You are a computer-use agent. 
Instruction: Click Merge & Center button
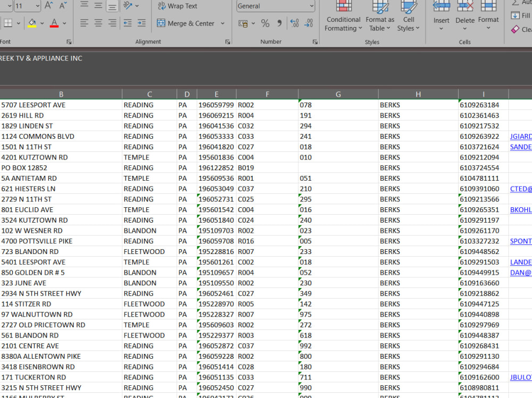click(186, 23)
